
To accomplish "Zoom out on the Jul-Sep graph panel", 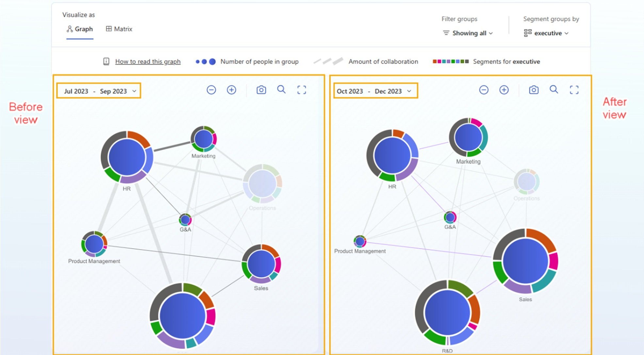I will (211, 90).
